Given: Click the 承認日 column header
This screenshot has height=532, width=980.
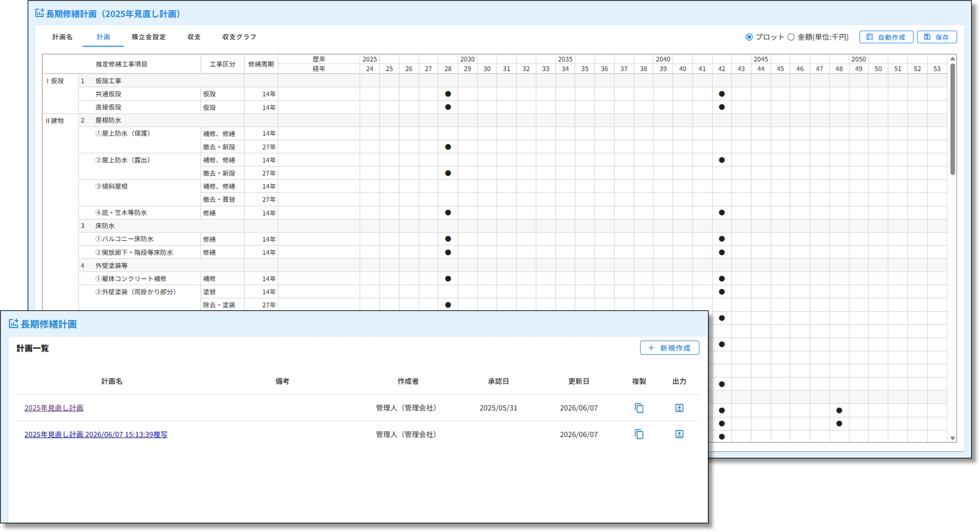Looking at the screenshot, I should tap(498, 381).
